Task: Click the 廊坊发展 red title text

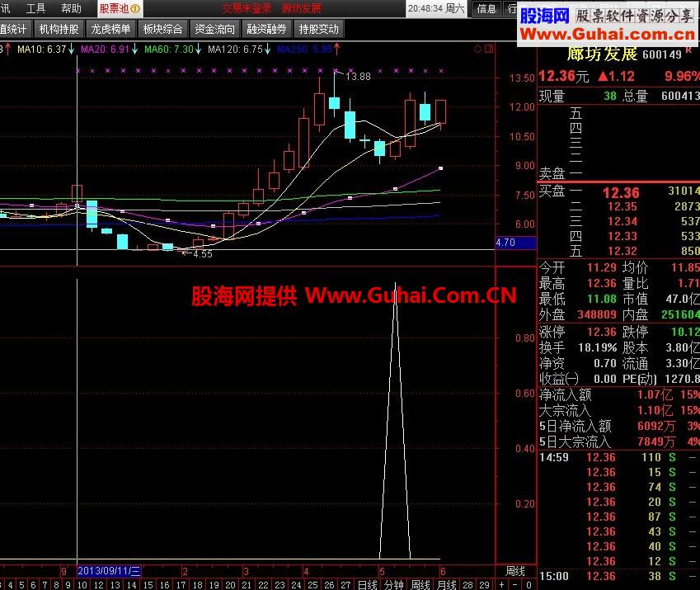Action: tap(302, 8)
